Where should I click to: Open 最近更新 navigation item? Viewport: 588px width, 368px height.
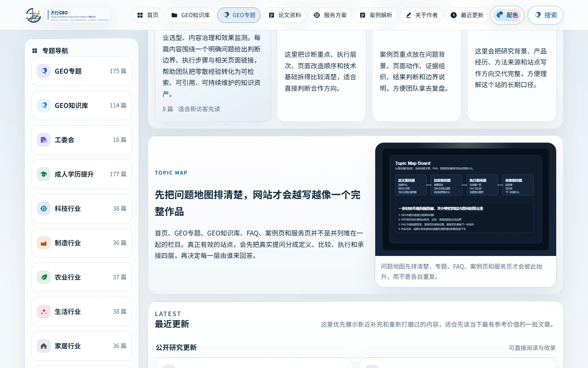pyautogui.click(x=467, y=15)
